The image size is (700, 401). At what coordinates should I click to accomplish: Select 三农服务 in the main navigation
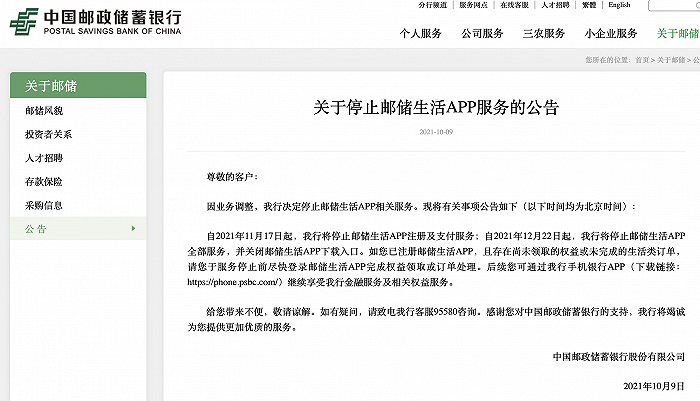coord(544,33)
